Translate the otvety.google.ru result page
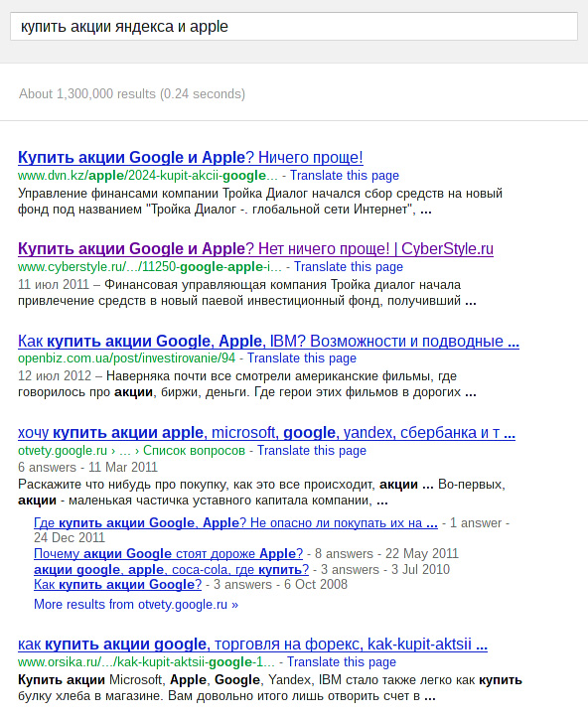588x716 pixels. [312, 450]
